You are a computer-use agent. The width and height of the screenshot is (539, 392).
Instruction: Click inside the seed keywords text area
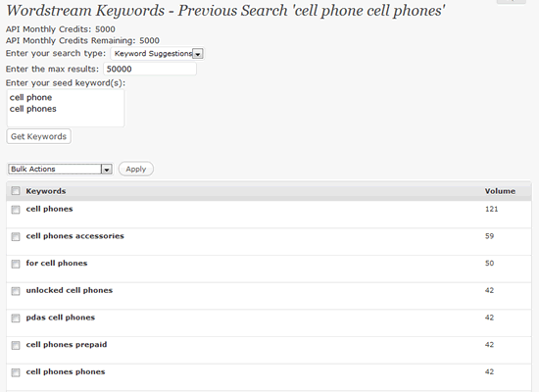[x=66, y=108]
